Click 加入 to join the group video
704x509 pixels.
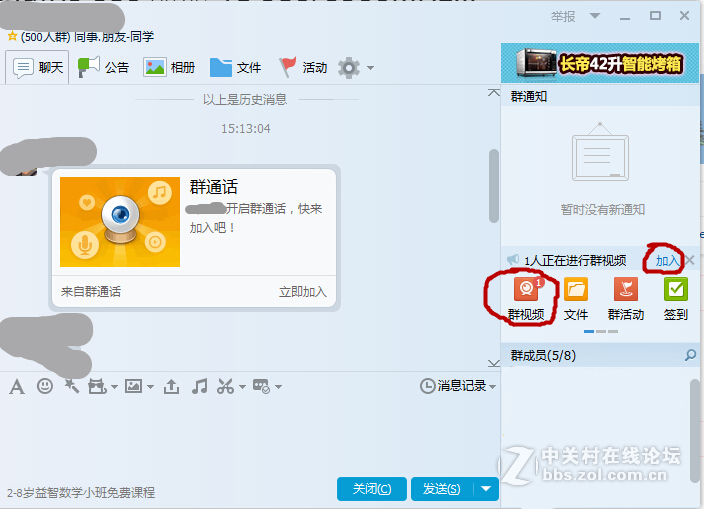pyautogui.click(x=667, y=260)
